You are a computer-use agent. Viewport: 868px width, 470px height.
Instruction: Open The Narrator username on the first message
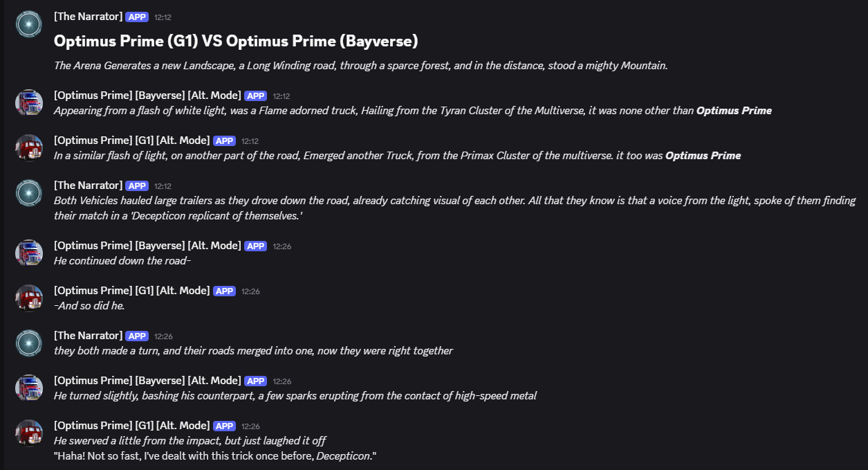[x=89, y=16]
